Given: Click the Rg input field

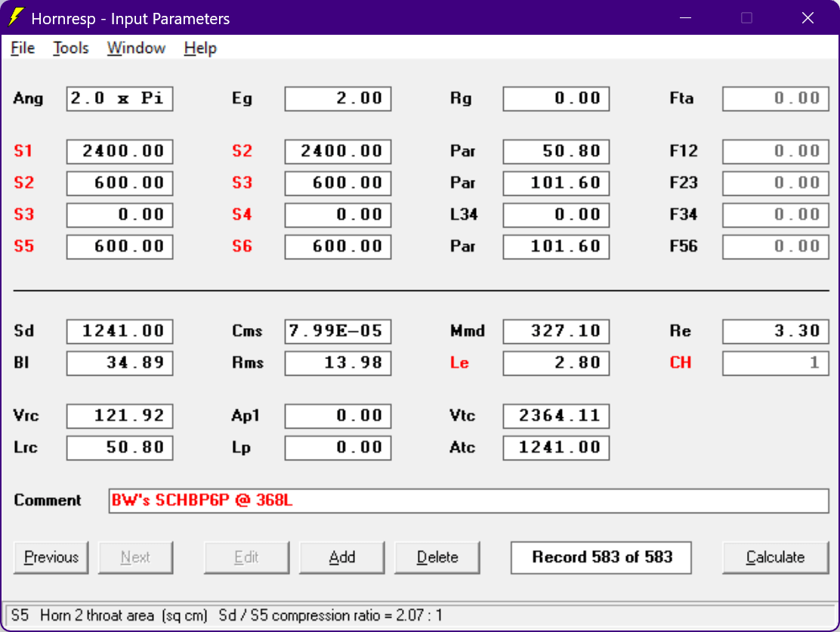Looking at the screenshot, I should pyautogui.click(x=556, y=98).
